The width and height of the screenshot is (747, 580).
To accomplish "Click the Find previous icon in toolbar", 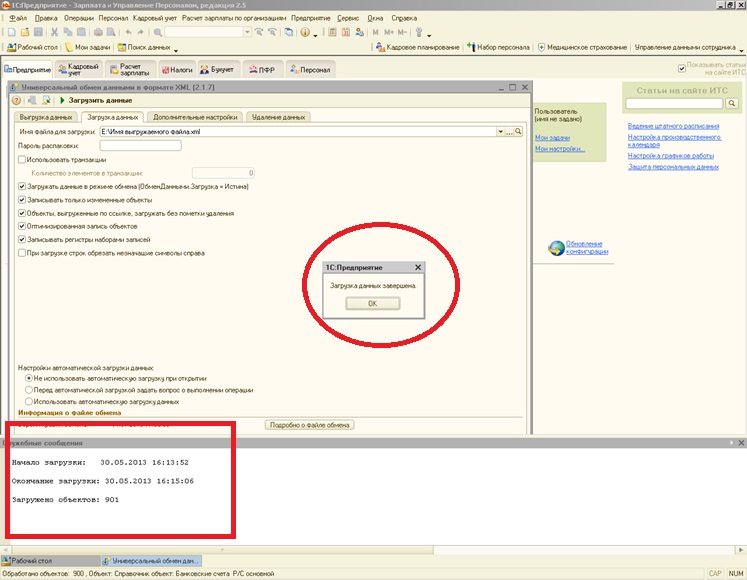I will (x=272, y=32).
